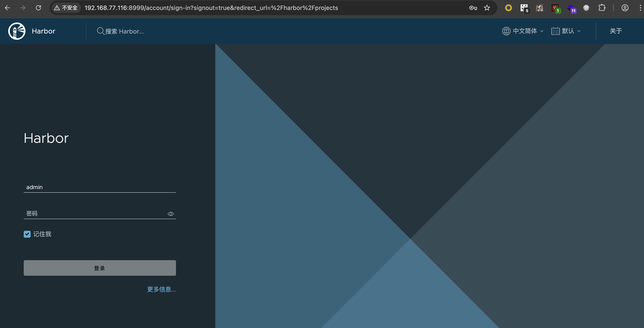Click the yellow circle extension icon

508,8
